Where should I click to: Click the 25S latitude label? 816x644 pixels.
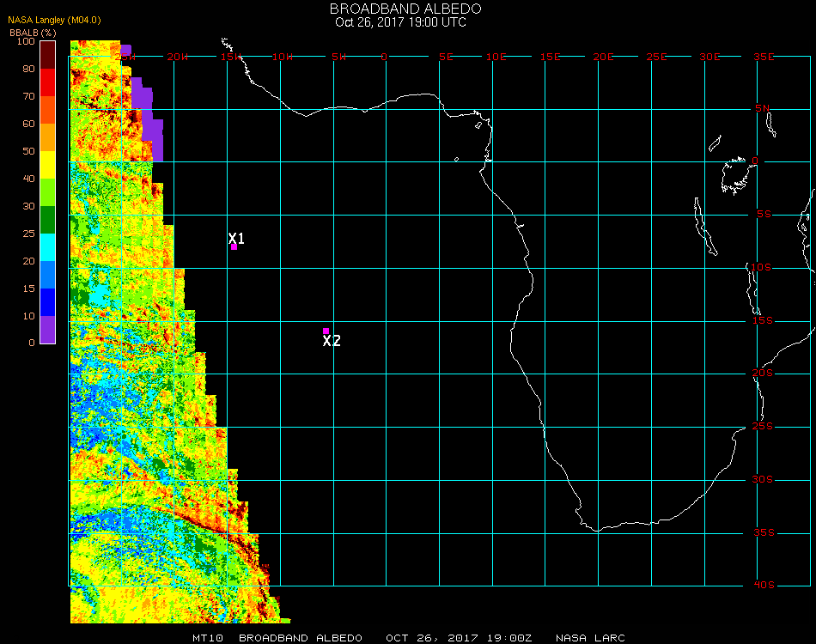(x=764, y=427)
